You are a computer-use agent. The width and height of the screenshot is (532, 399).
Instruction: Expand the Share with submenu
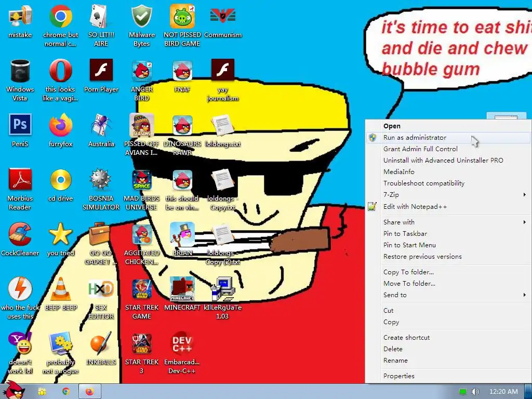click(448, 222)
